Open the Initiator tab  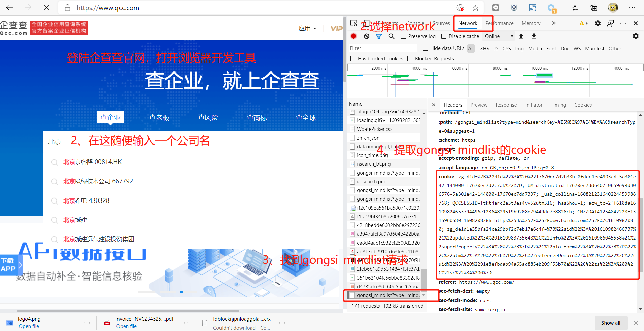click(534, 105)
